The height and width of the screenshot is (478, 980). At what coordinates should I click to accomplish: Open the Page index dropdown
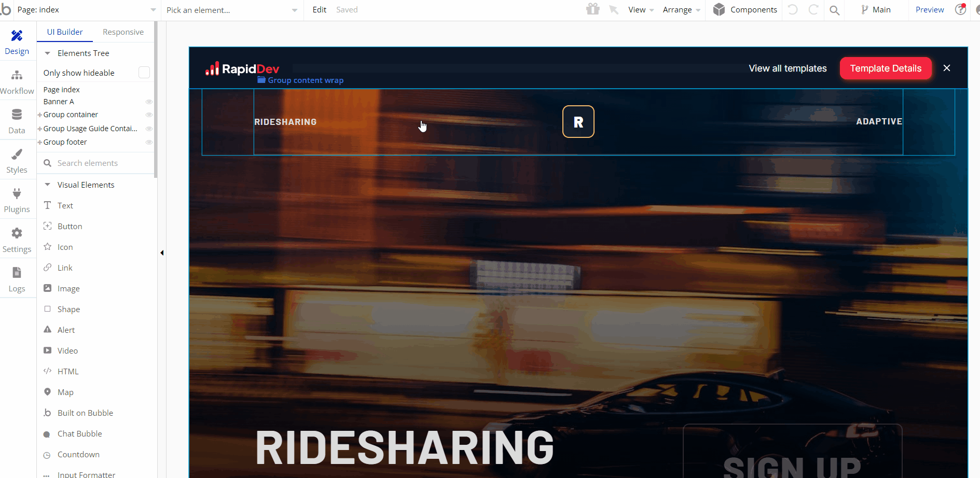tap(87, 10)
